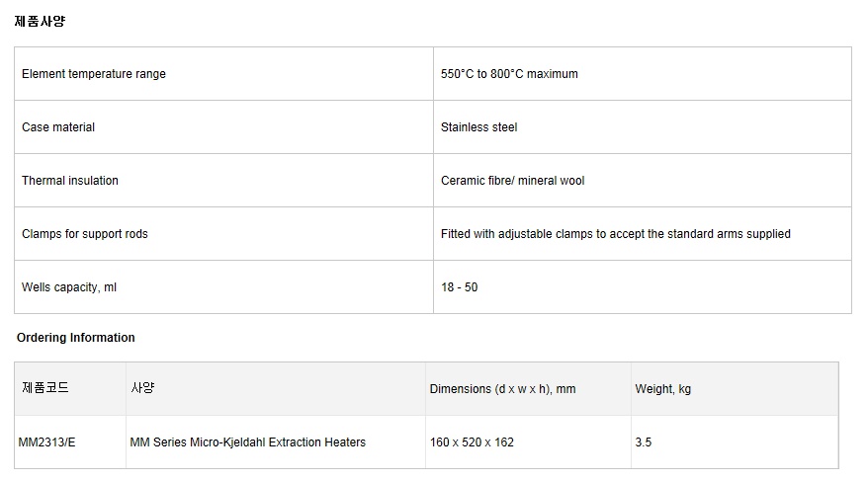This screenshot has width=868, height=481.
Task: Select the Case material label
Action: pyautogui.click(x=58, y=127)
